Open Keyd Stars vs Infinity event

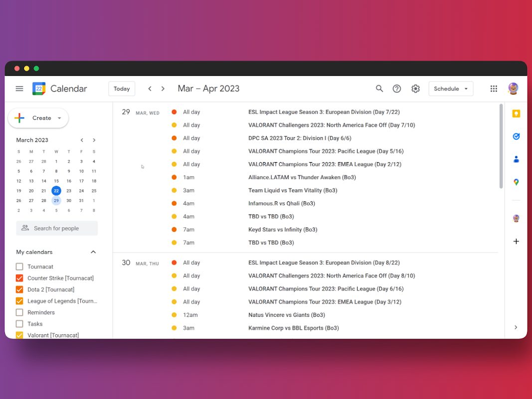click(x=283, y=230)
